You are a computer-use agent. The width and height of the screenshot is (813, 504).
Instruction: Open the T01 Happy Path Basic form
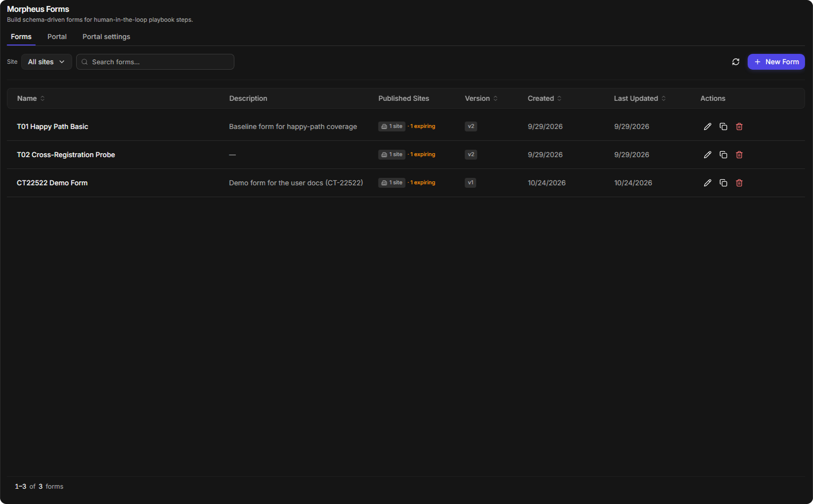coord(52,126)
